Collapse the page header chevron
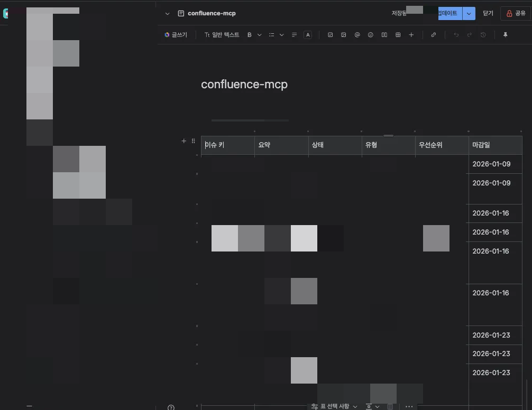532x410 pixels. tap(167, 14)
